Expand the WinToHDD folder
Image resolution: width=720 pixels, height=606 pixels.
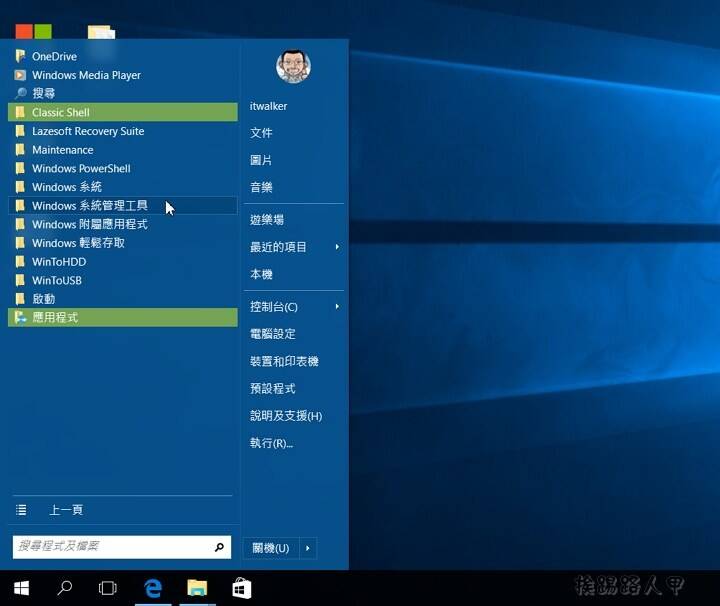coord(123,262)
